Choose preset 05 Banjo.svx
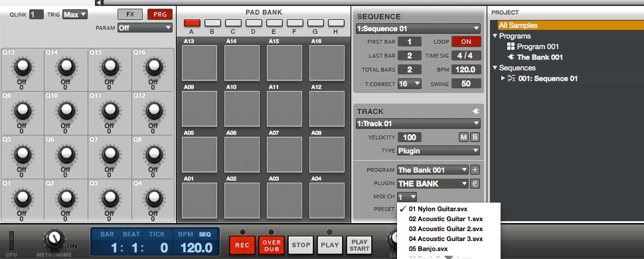This screenshot has height=259, width=644. [449, 249]
